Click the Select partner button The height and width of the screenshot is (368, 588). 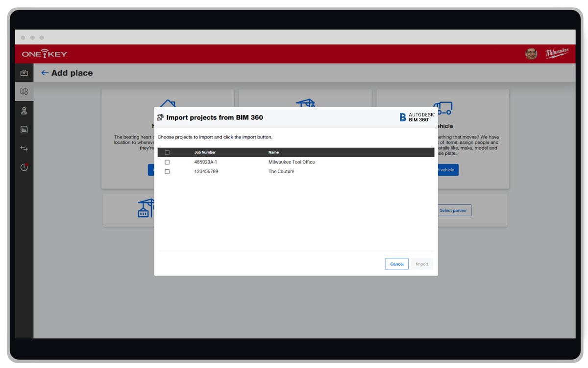pyautogui.click(x=454, y=210)
